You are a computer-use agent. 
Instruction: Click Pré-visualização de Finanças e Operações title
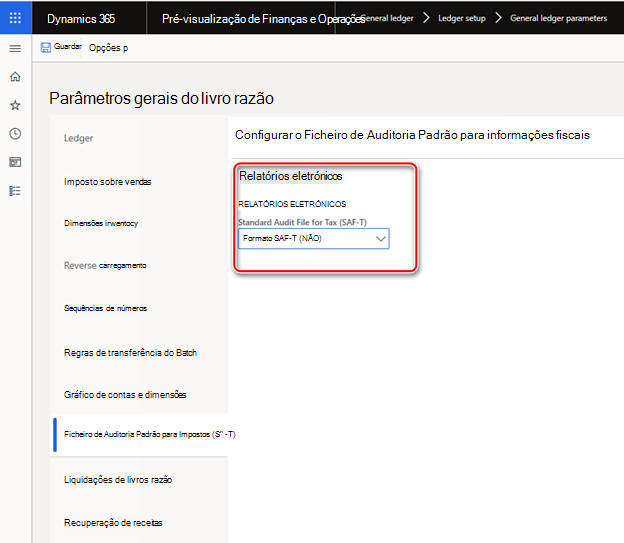(x=263, y=19)
